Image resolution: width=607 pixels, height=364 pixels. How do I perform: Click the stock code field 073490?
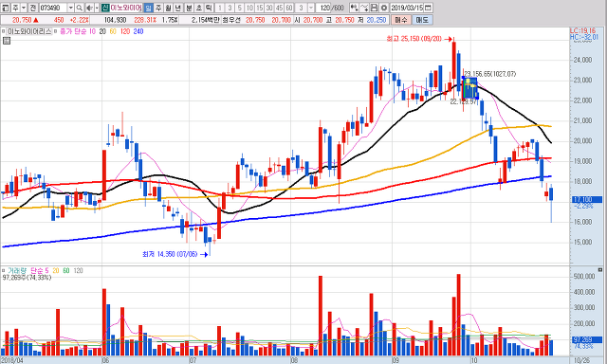click(x=53, y=8)
